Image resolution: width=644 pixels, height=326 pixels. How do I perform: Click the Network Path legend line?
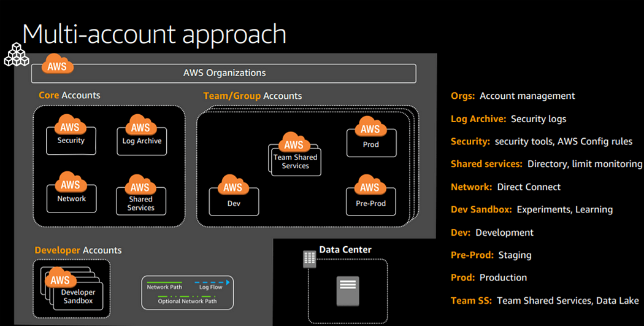[x=164, y=282]
